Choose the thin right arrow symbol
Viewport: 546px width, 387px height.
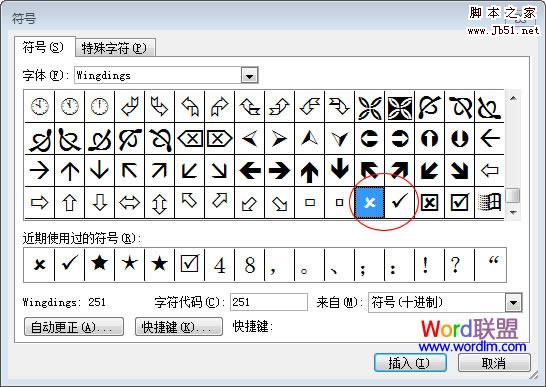click(39, 170)
